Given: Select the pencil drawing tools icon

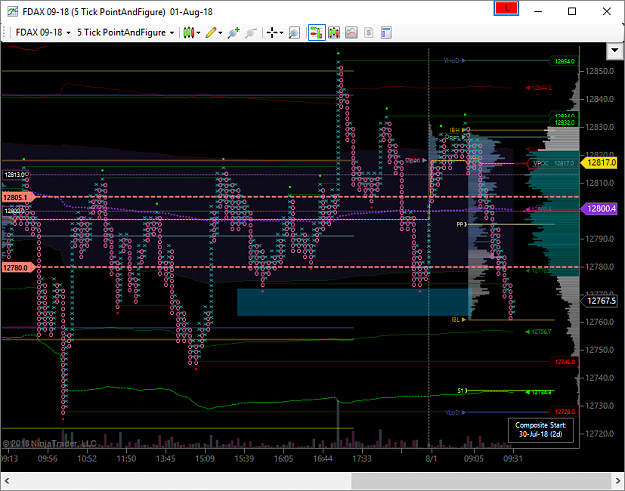Looking at the screenshot, I should pyautogui.click(x=211, y=33).
